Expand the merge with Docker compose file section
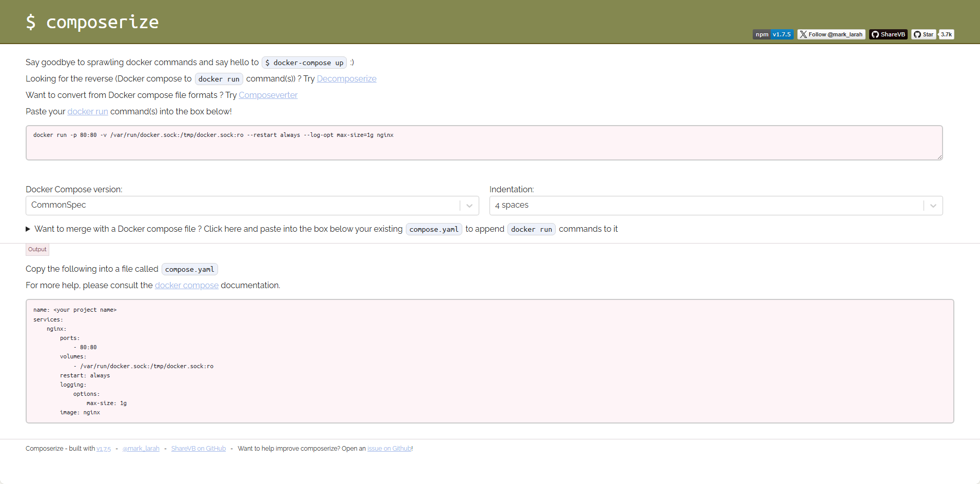This screenshot has height=484, width=980. (322, 229)
